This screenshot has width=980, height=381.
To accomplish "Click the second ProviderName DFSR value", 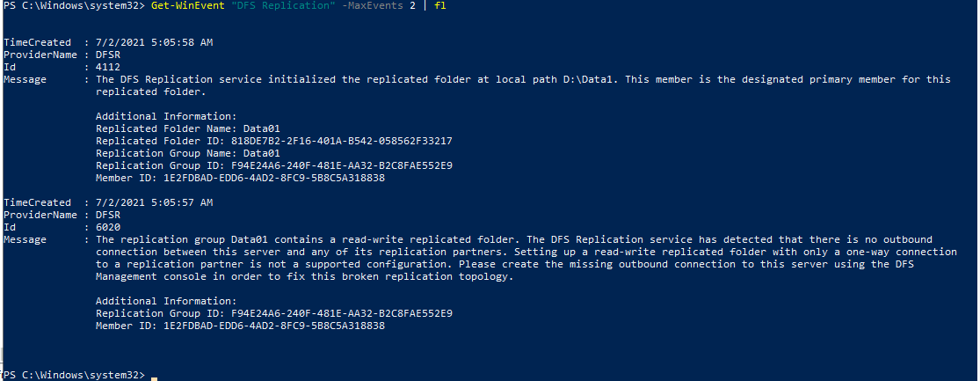I will 108,216.
